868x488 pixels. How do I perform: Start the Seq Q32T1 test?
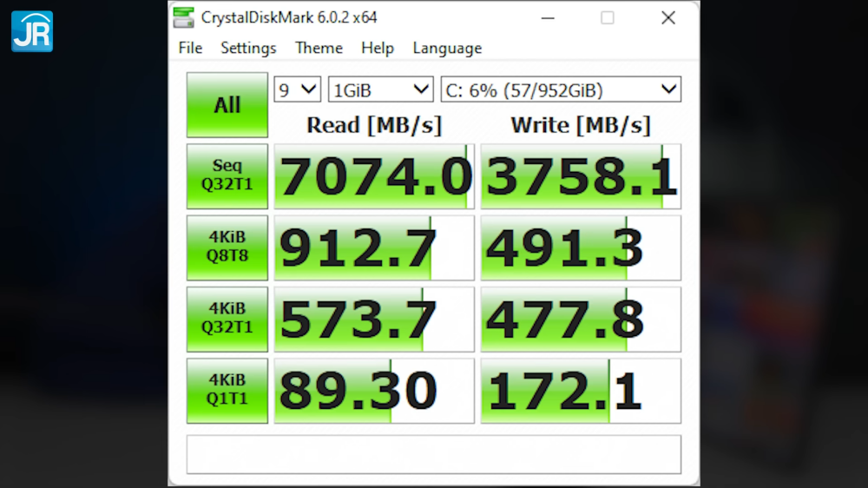(x=227, y=176)
